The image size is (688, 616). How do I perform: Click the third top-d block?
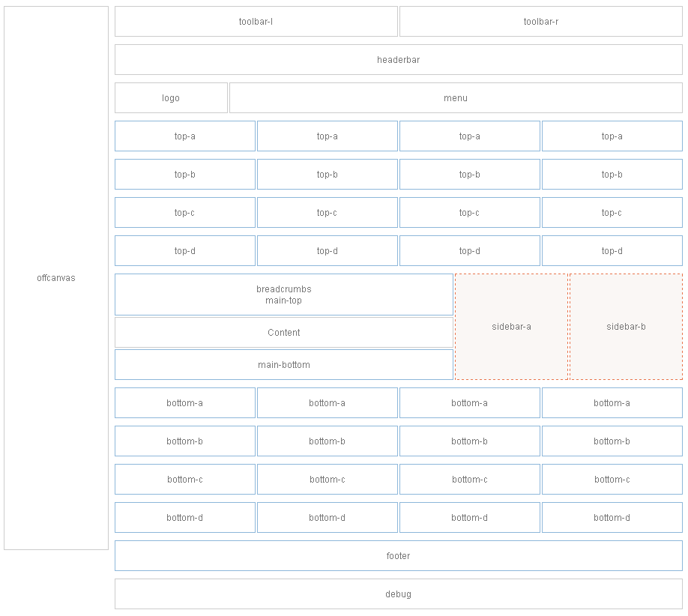469,250
